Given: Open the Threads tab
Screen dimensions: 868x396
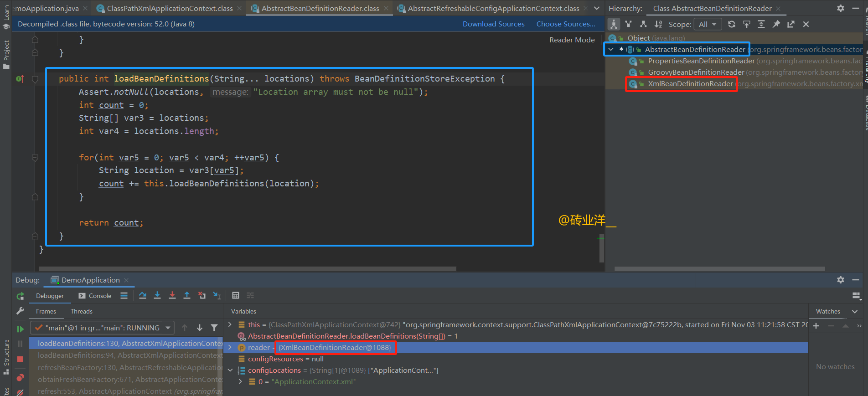Looking at the screenshot, I should pos(82,312).
